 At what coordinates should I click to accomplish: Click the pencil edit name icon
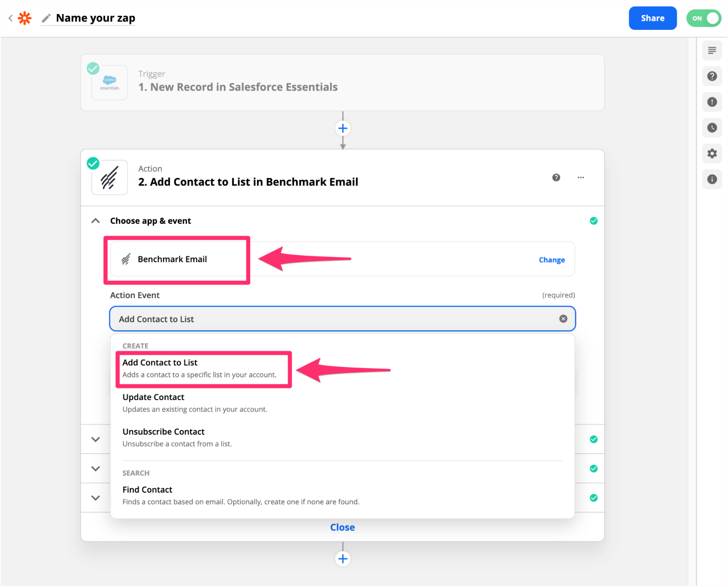[x=46, y=18]
